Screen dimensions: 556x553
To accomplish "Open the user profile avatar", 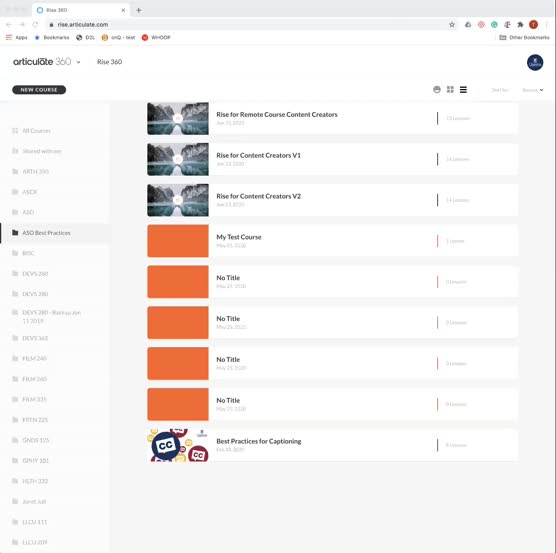I will coord(535,62).
